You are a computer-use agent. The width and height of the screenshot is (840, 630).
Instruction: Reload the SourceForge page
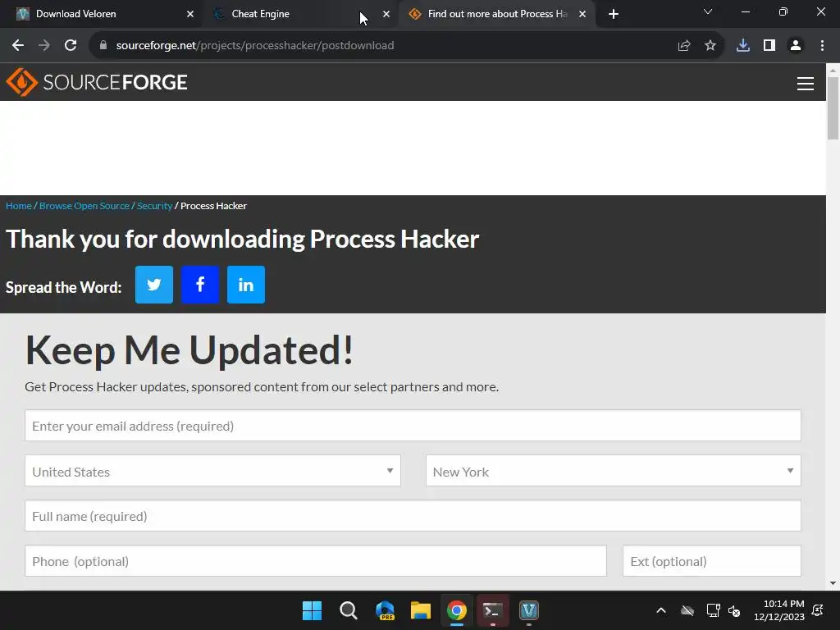71,46
